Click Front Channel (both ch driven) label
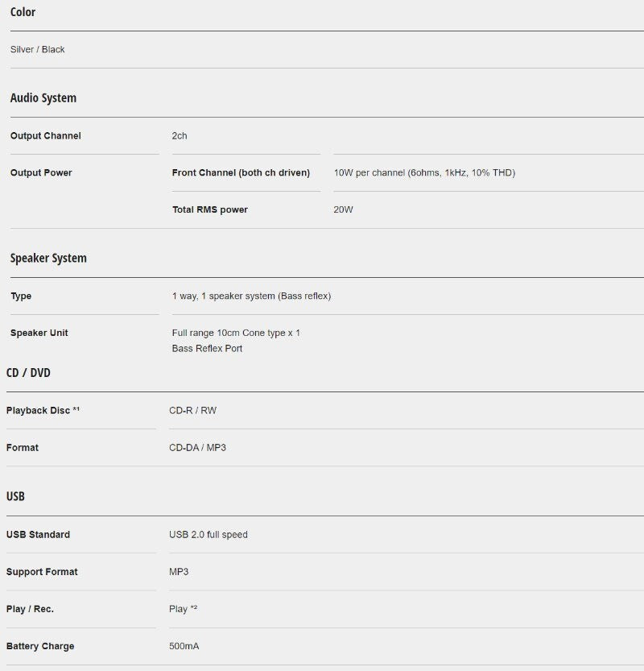Image resolution: width=644 pixels, height=671 pixels. tap(241, 172)
